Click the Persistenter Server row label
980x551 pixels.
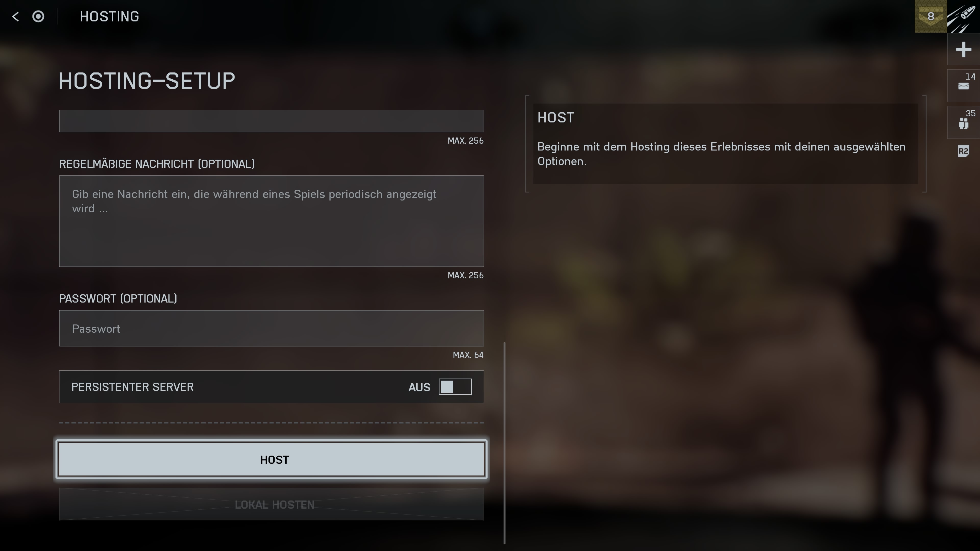click(132, 387)
